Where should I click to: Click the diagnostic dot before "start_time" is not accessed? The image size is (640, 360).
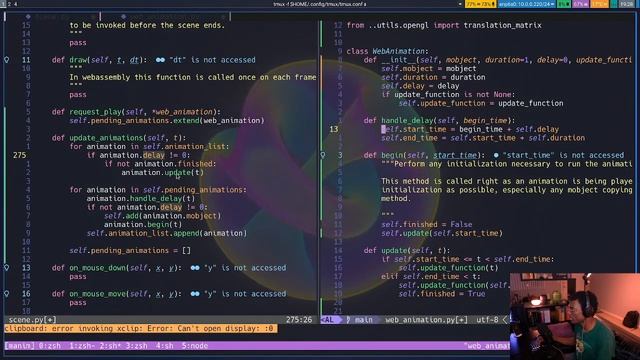click(x=496, y=156)
